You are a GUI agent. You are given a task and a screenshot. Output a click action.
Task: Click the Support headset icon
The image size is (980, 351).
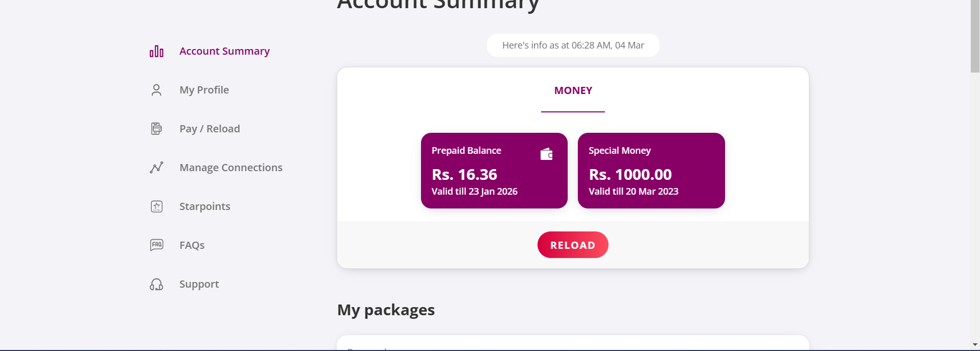[x=156, y=284]
